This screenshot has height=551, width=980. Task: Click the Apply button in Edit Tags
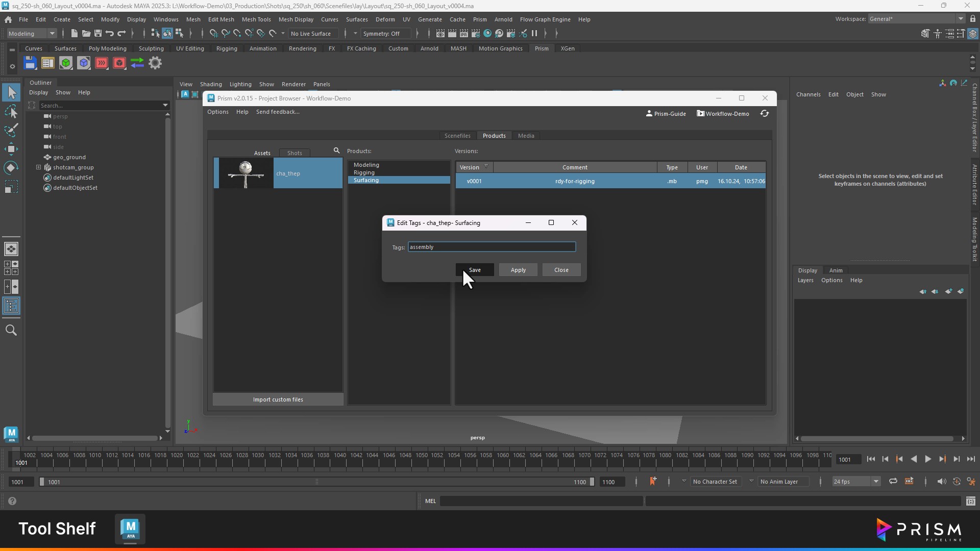[518, 270]
